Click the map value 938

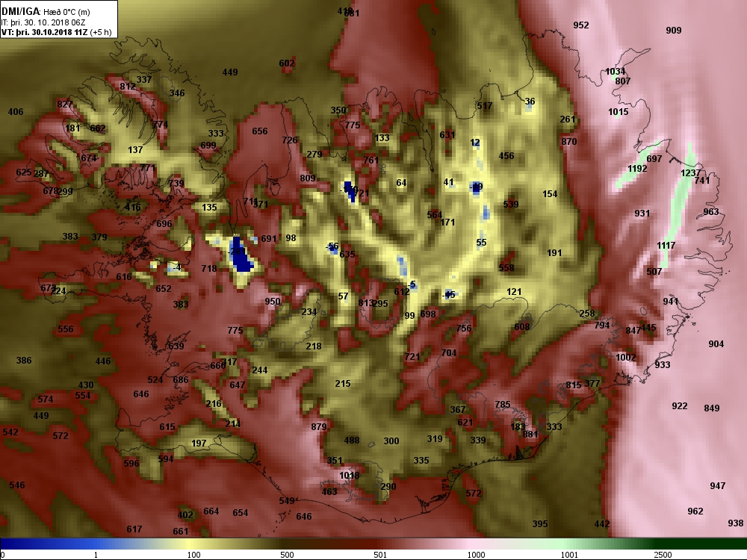tap(735, 523)
